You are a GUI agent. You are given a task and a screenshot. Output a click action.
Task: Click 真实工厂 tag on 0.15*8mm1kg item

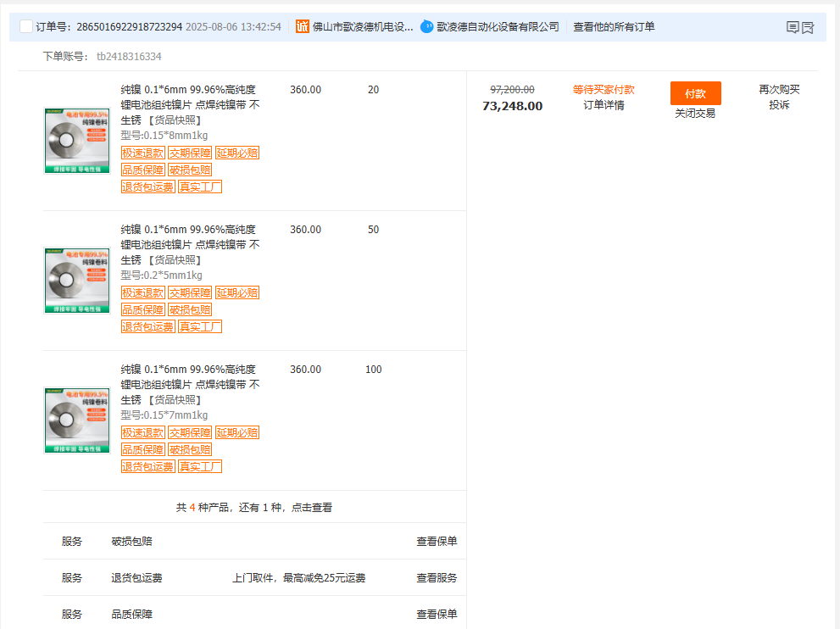(200, 187)
